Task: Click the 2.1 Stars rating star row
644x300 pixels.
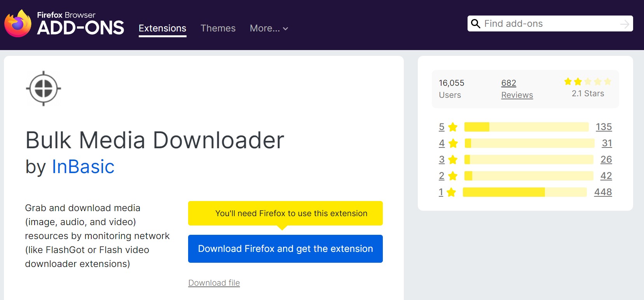Action: [x=588, y=82]
